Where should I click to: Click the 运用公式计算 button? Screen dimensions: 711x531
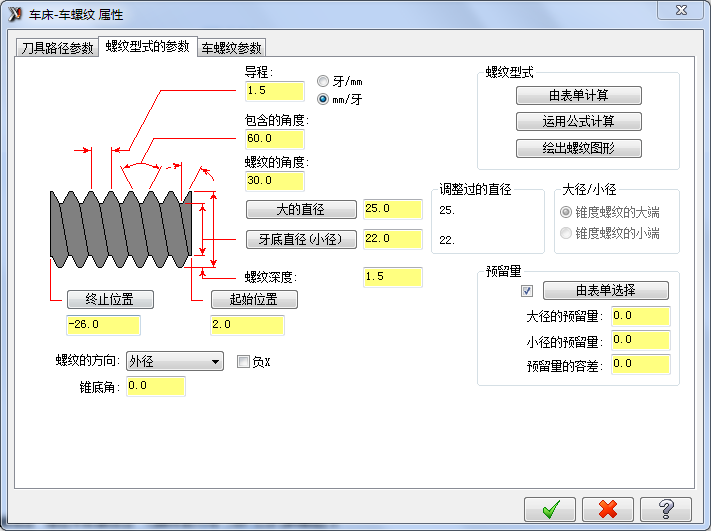coord(579,122)
